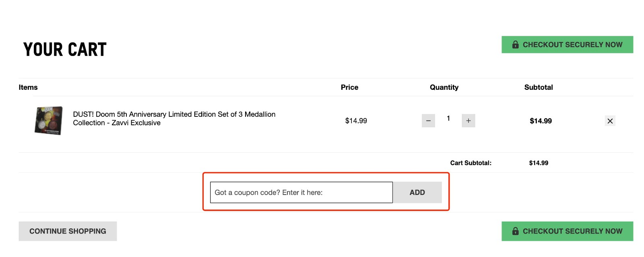Screen dimensions: 644x257
Task: Click CONTINUE SHOPPING to return to store
Action: click(x=67, y=231)
